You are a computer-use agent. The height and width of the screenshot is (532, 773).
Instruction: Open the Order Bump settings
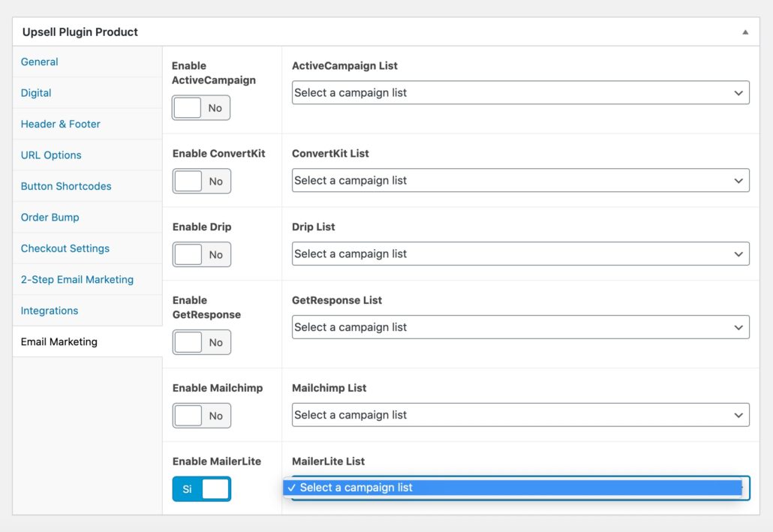coord(50,217)
